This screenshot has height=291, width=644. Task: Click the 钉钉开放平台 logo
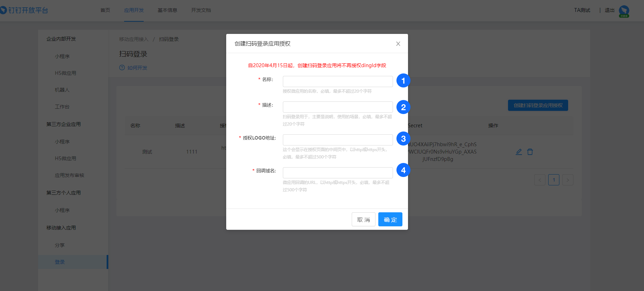click(x=24, y=10)
